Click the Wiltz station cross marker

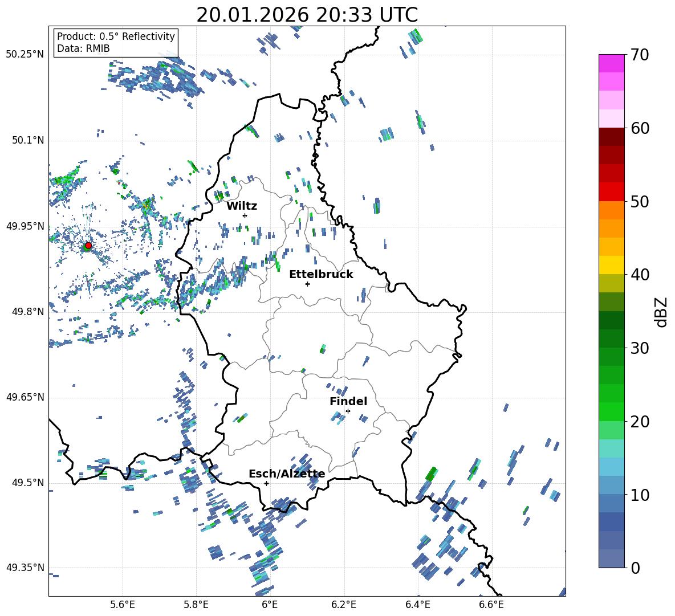tap(245, 215)
